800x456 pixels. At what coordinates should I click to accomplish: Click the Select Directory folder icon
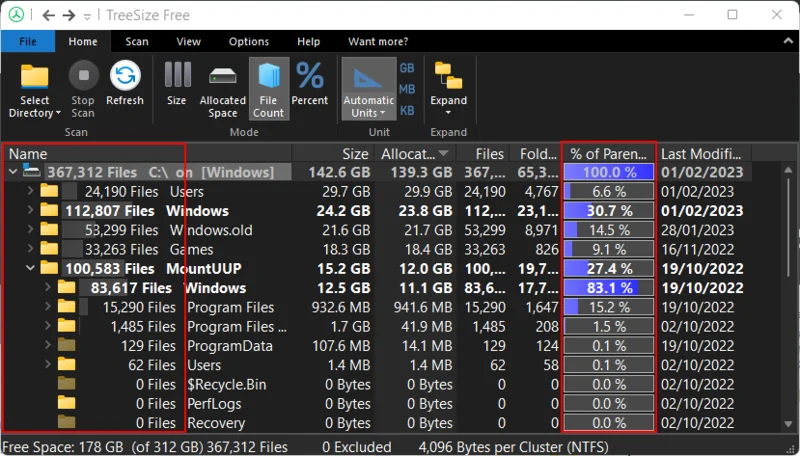pyautogui.click(x=35, y=78)
